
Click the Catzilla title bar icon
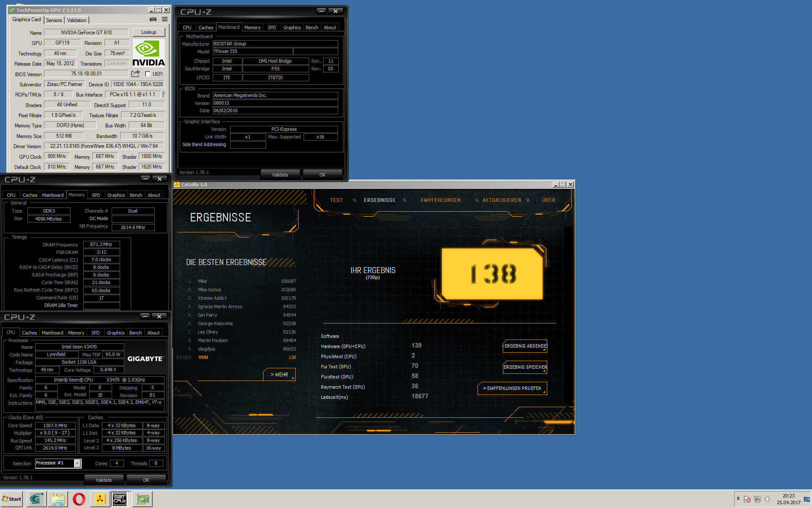177,185
